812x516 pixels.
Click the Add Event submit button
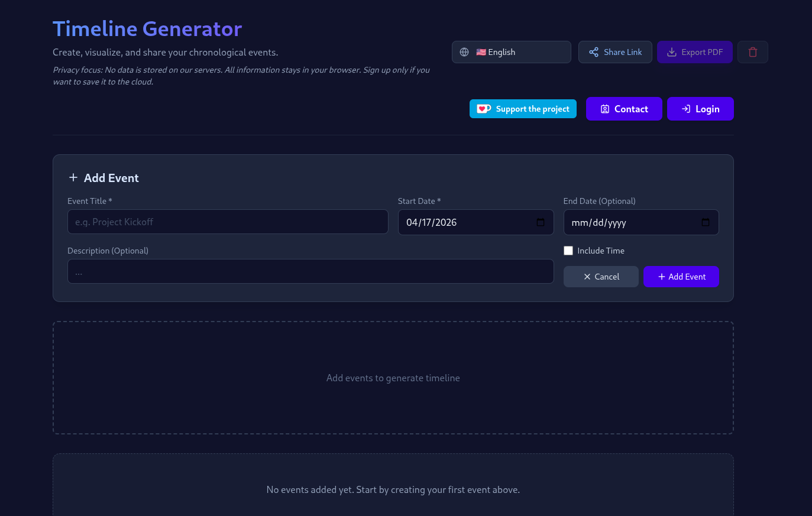coord(681,277)
